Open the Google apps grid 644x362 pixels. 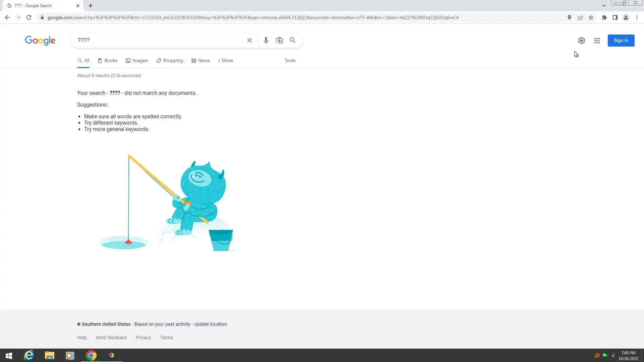[597, 41]
